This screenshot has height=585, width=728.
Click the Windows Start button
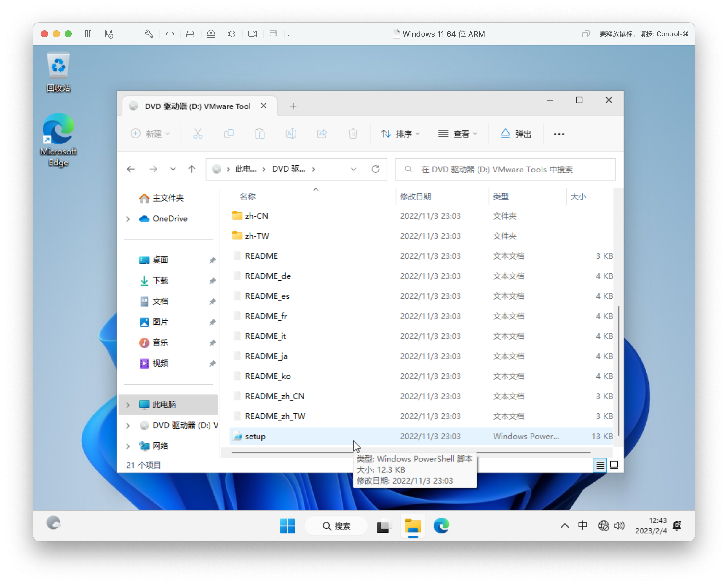pos(287,526)
